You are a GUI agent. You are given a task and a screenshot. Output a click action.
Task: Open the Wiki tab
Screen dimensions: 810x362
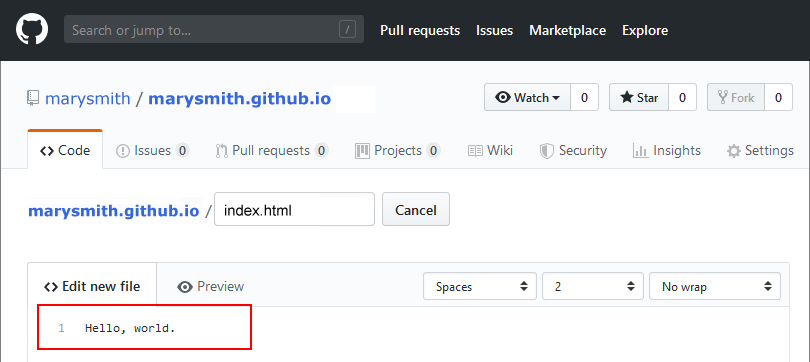tap(490, 150)
